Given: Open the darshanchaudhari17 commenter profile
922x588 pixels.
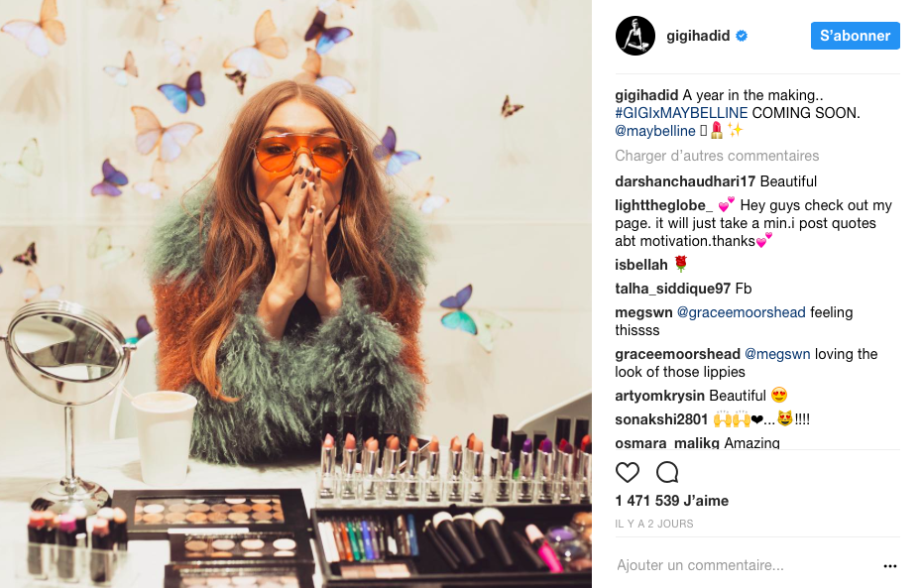Looking at the screenshot, I should [x=685, y=181].
